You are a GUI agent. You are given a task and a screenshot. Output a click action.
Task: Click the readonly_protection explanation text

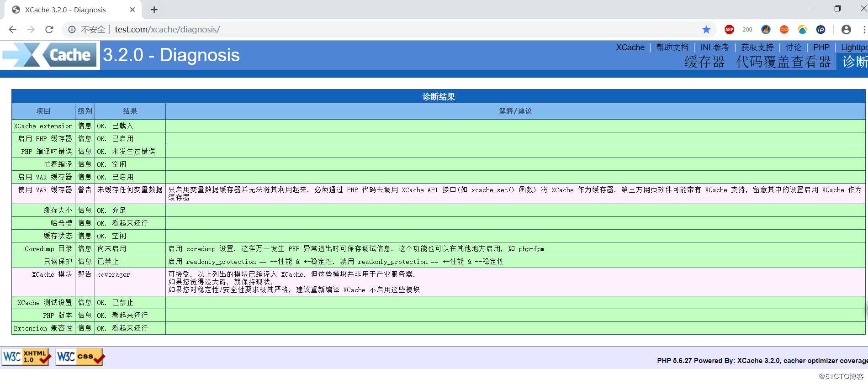pyautogui.click(x=336, y=262)
